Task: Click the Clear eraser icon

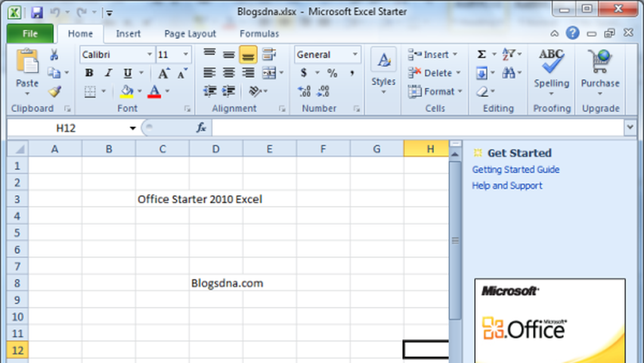Action: (x=482, y=91)
